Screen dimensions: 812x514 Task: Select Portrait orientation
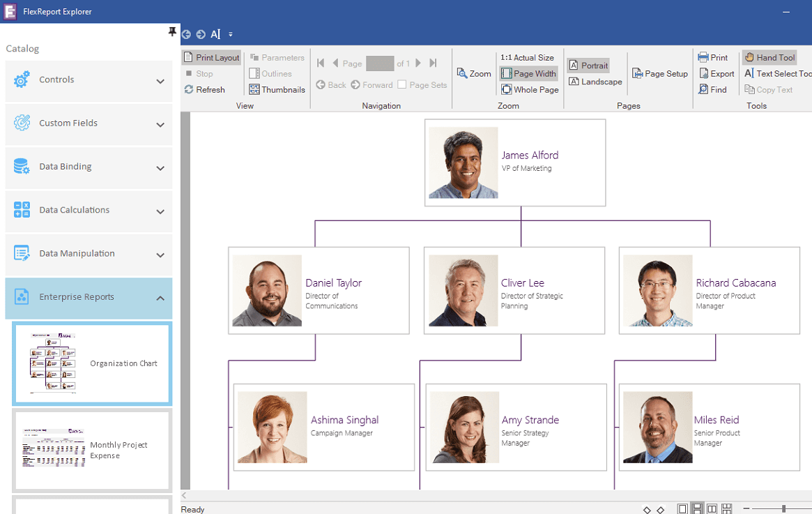588,66
